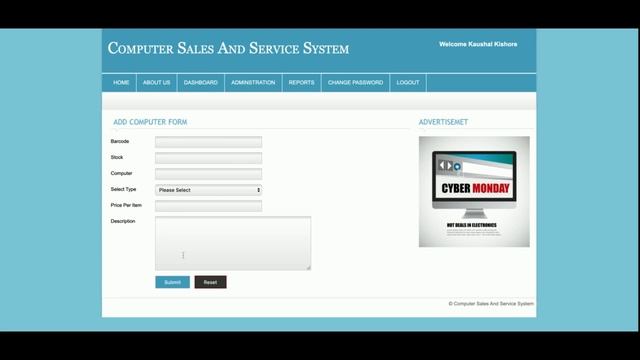Image resolution: width=640 pixels, height=360 pixels.
Task: Open the Select Type dropdown
Action: (209, 190)
